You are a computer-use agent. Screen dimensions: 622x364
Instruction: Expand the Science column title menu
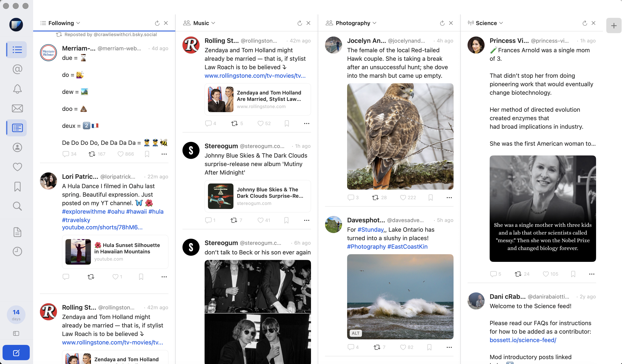point(501,23)
